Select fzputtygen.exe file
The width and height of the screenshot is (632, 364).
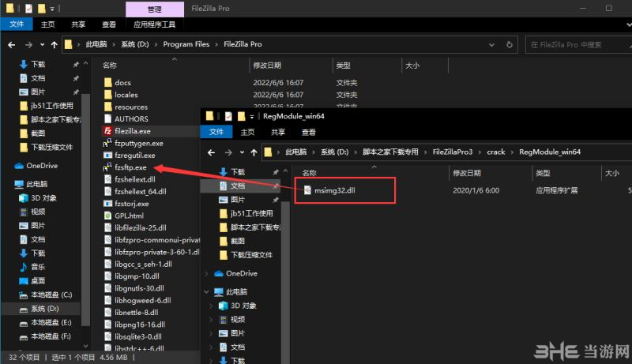pos(139,143)
